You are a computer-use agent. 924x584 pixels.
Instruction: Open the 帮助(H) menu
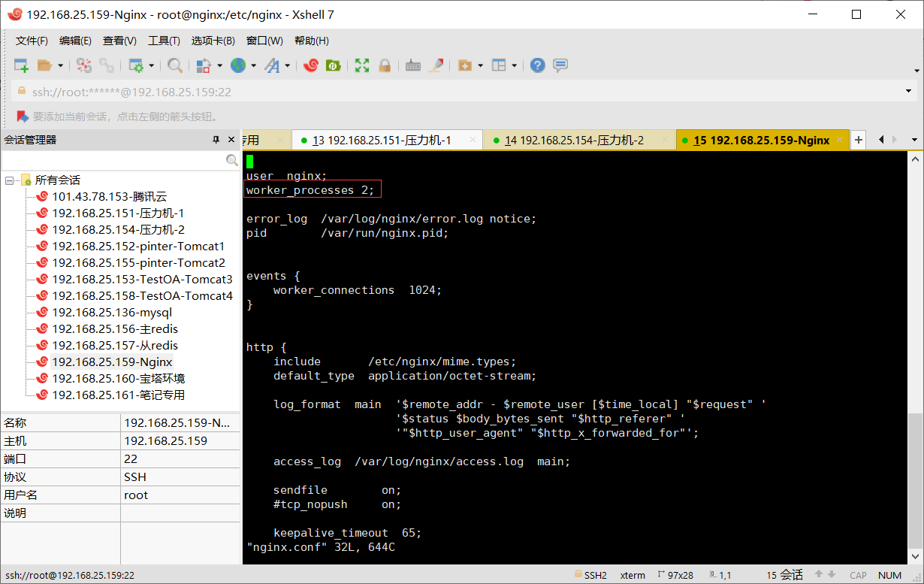(x=311, y=41)
